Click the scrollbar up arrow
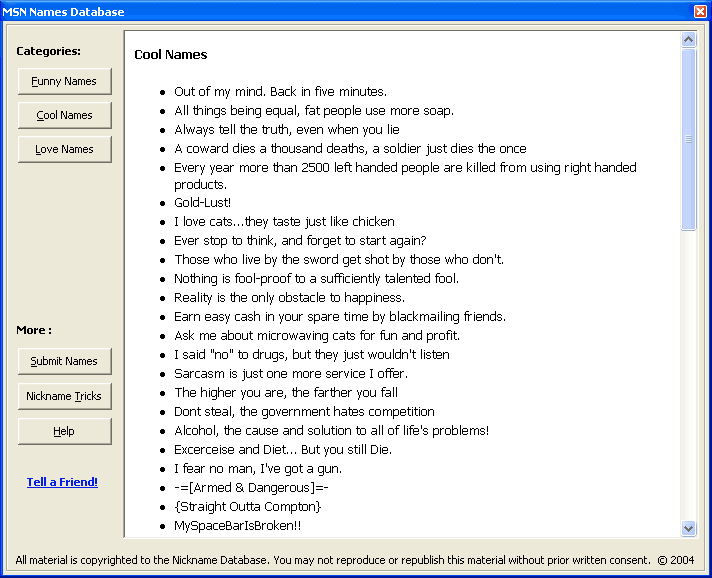Image resolution: width=712 pixels, height=578 pixels. (x=688, y=40)
